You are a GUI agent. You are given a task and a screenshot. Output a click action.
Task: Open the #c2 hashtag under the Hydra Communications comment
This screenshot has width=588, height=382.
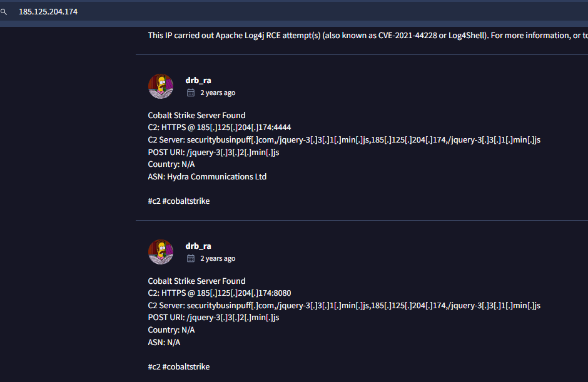[x=154, y=201]
